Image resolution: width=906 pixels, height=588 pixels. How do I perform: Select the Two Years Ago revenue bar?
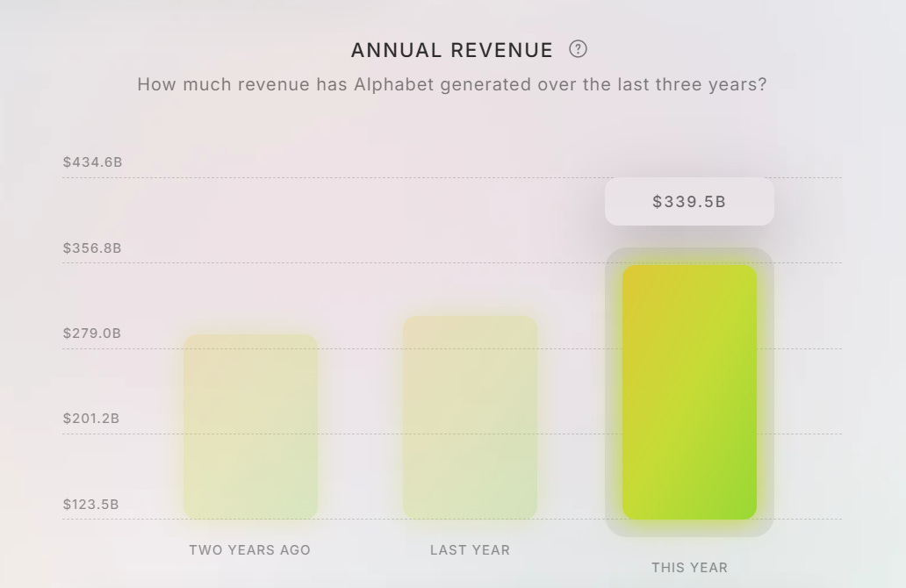pyautogui.click(x=251, y=427)
